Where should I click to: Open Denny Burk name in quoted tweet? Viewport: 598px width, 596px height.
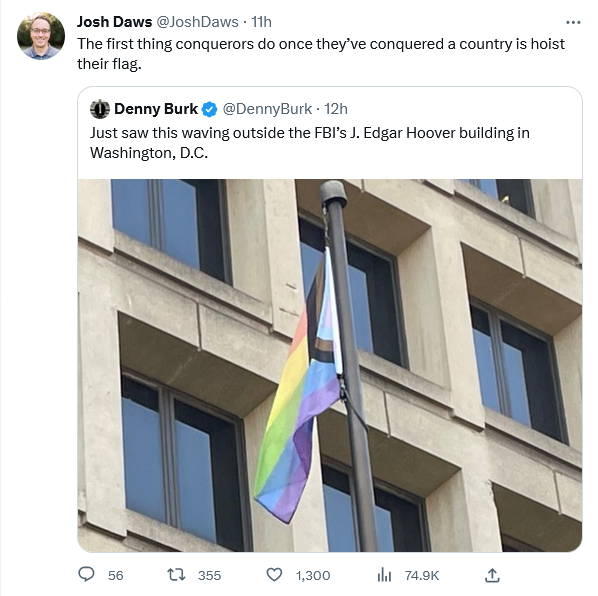156,109
